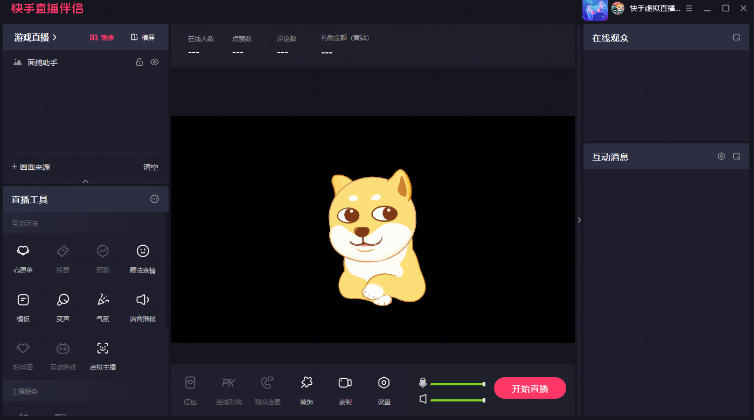754x420 pixels.
Task: Toggle visibility eye of the 面捕助手 source
Action: coord(155,62)
